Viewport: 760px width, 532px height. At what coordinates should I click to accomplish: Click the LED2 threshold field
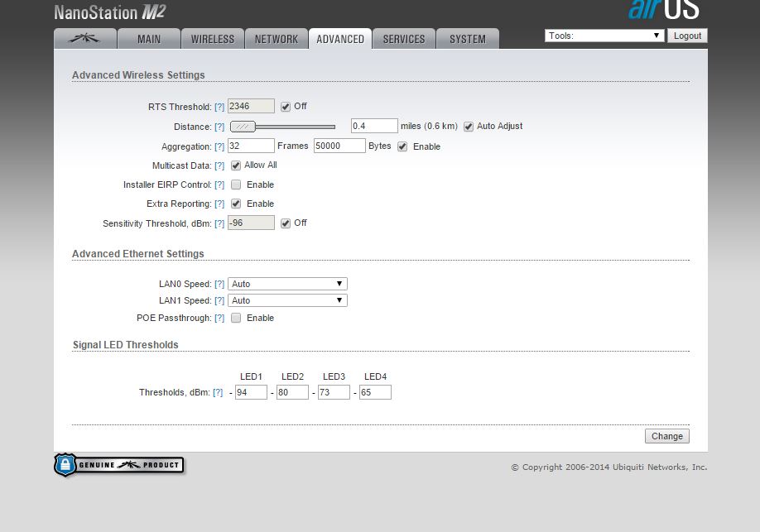pos(292,392)
